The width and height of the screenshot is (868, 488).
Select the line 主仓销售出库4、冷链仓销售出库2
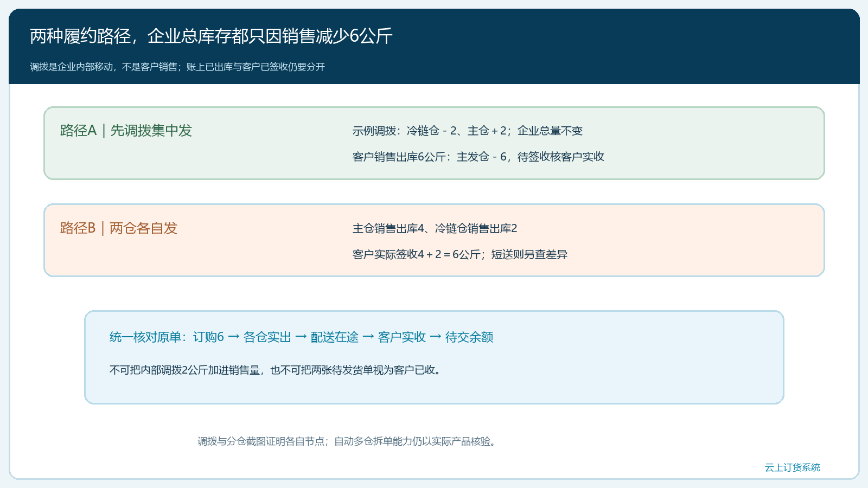click(x=435, y=228)
